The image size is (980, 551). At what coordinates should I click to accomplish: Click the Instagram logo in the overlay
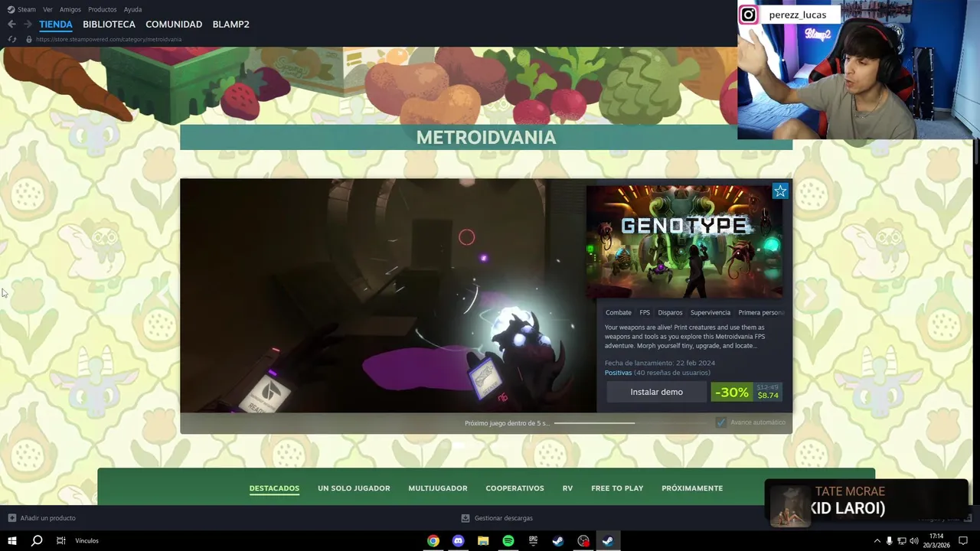point(749,15)
